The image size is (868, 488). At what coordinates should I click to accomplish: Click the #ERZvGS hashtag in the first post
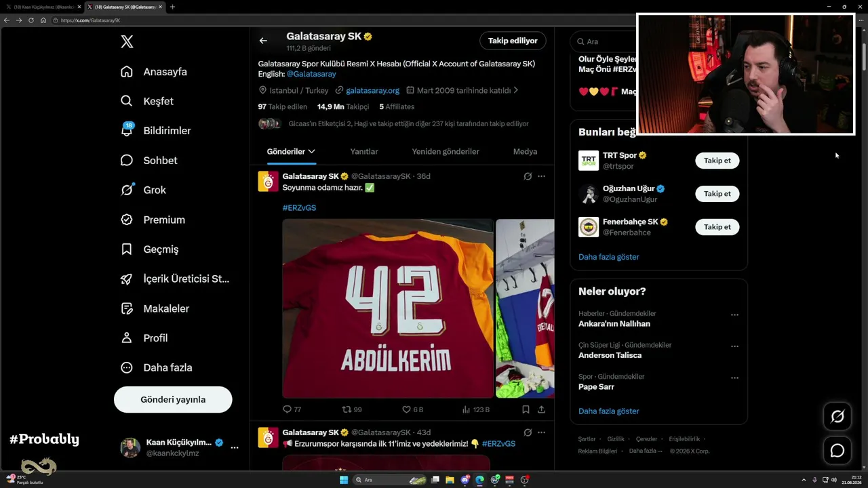pos(299,207)
